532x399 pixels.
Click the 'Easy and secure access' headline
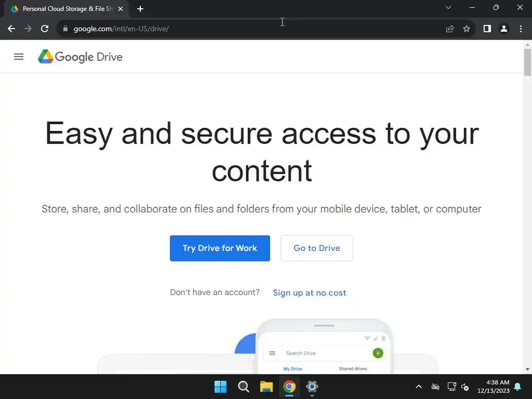(x=262, y=152)
